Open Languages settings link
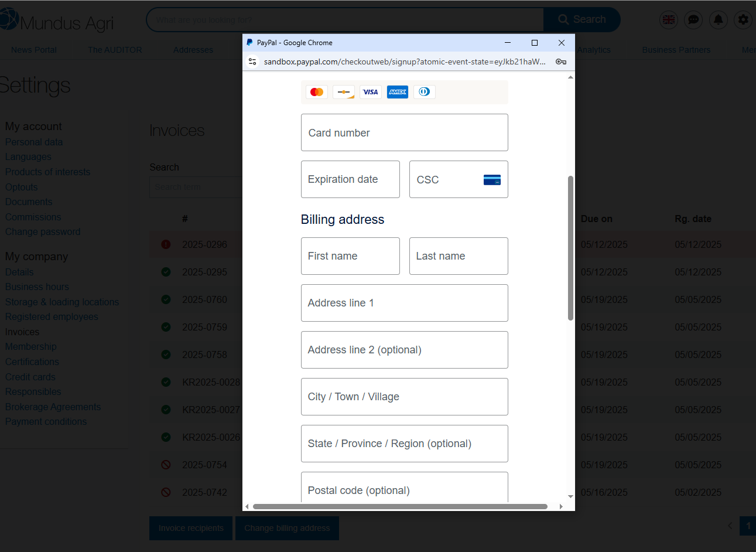 click(x=28, y=157)
